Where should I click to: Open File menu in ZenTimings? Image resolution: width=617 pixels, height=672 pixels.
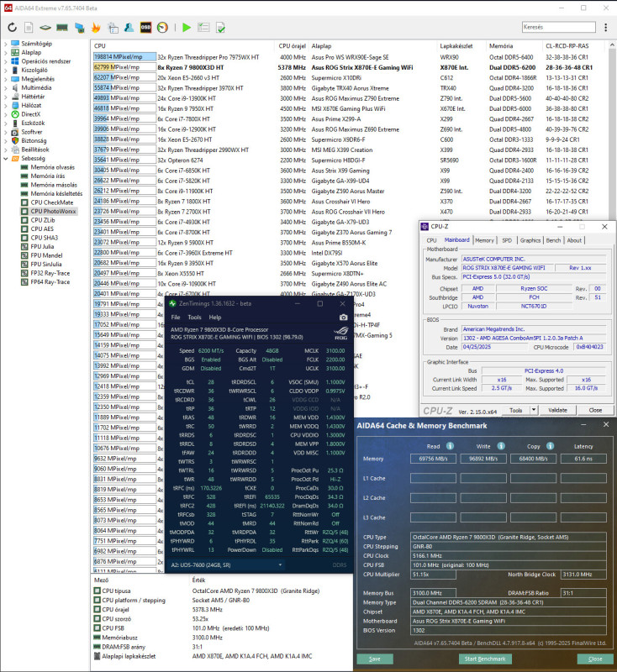[176, 318]
